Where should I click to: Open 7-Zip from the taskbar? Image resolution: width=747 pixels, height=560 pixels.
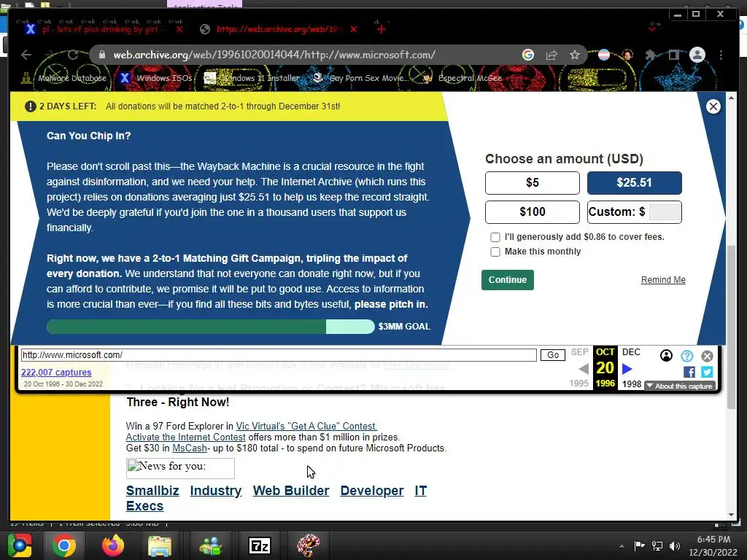point(260,546)
